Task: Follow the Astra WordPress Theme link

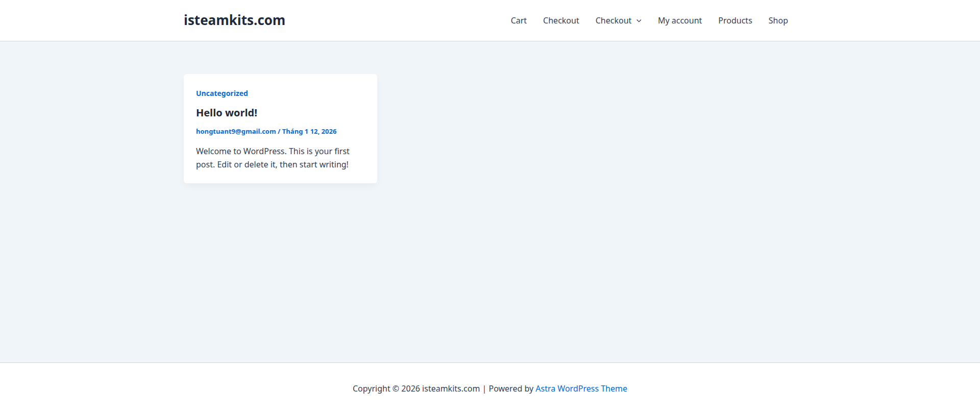Action: 581,389
